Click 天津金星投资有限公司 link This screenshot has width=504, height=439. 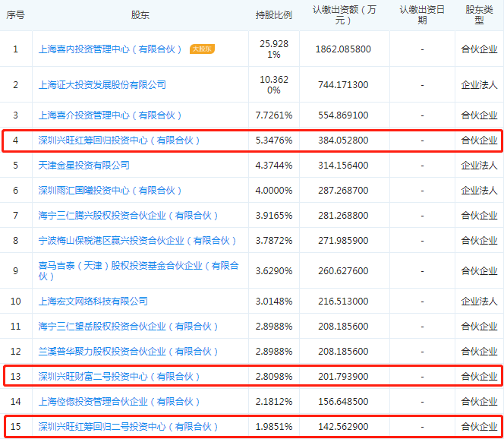click(83, 165)
